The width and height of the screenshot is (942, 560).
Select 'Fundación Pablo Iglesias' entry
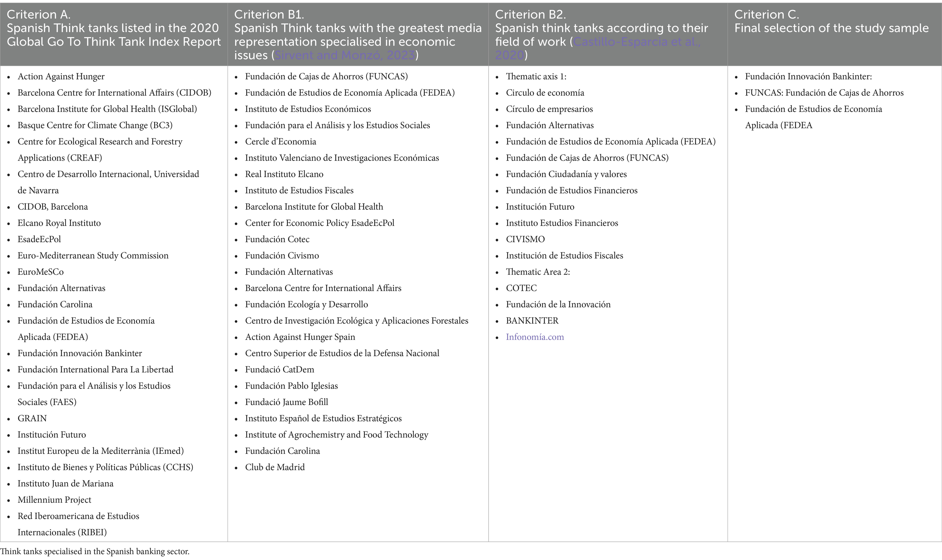click(x=291, y=386)
